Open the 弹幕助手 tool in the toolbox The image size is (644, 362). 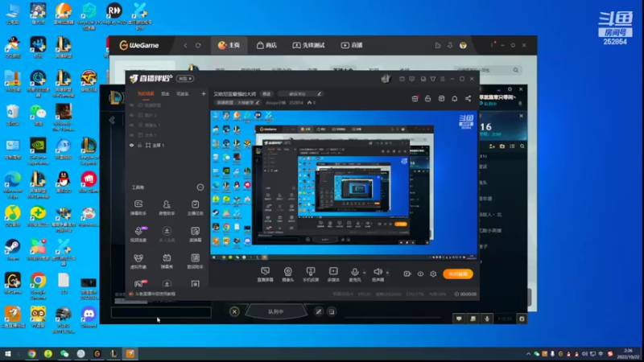coord(138,208)
